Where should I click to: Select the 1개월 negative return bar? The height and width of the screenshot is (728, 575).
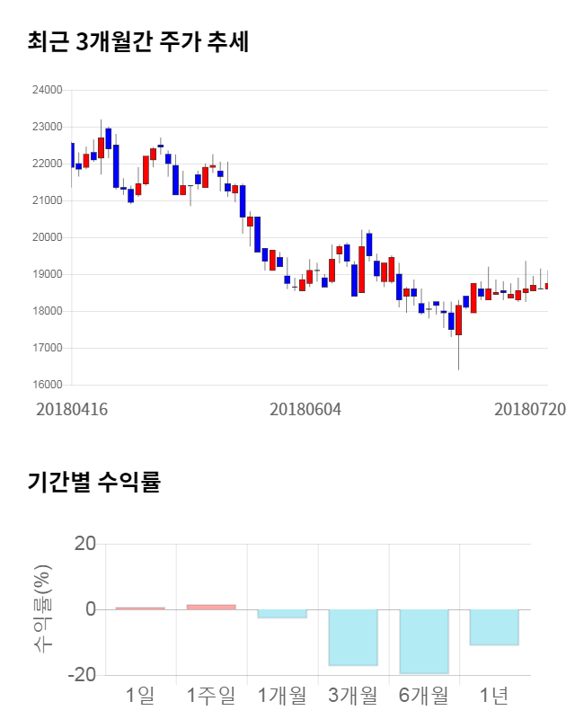click(282, 613)
